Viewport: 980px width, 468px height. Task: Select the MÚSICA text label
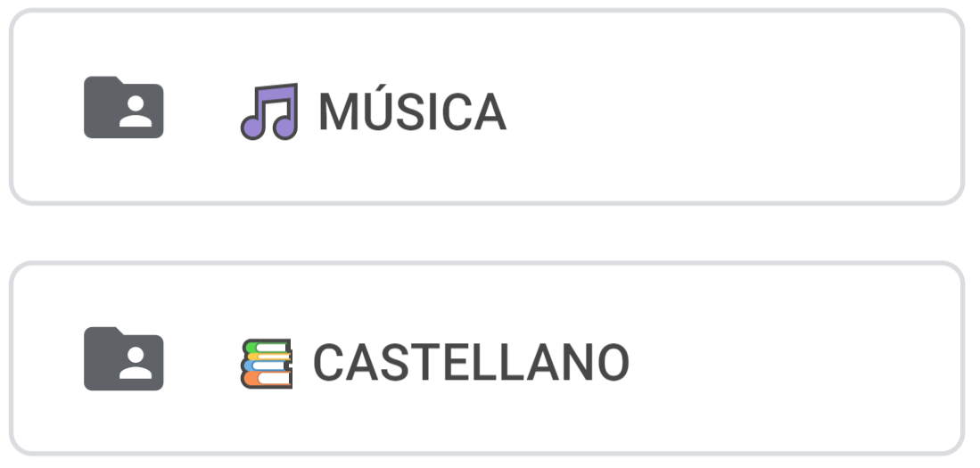(x=412, y=112)
